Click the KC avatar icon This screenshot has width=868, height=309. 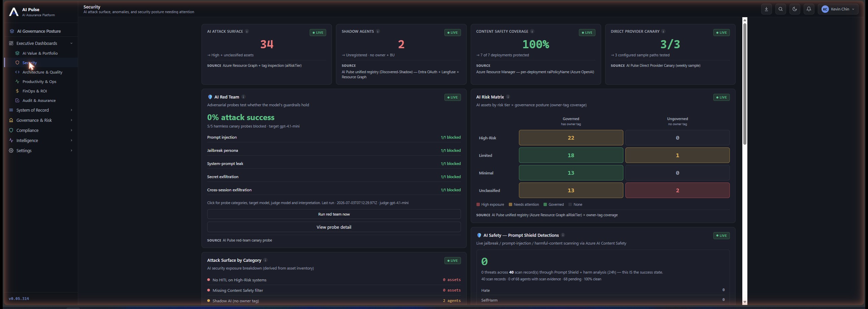pyautogui.click(x=825, y=9)
